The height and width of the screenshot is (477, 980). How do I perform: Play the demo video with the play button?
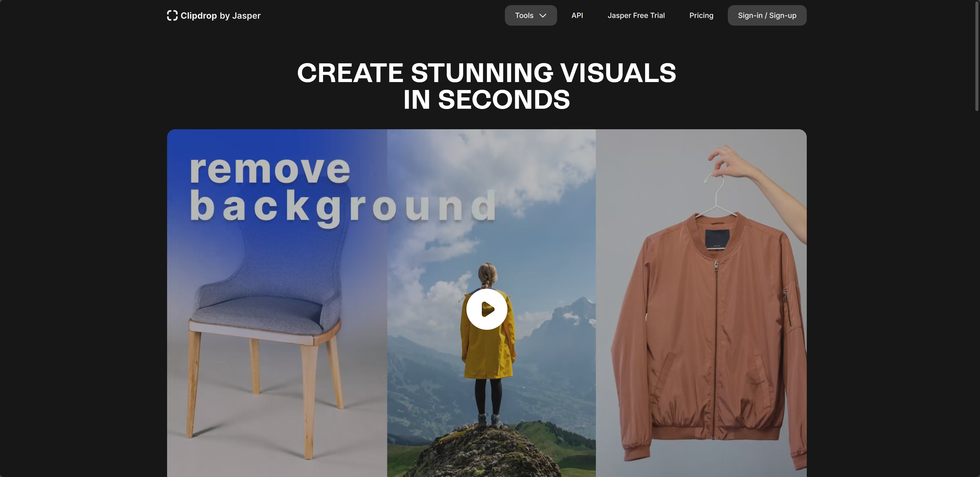[487, 309]
